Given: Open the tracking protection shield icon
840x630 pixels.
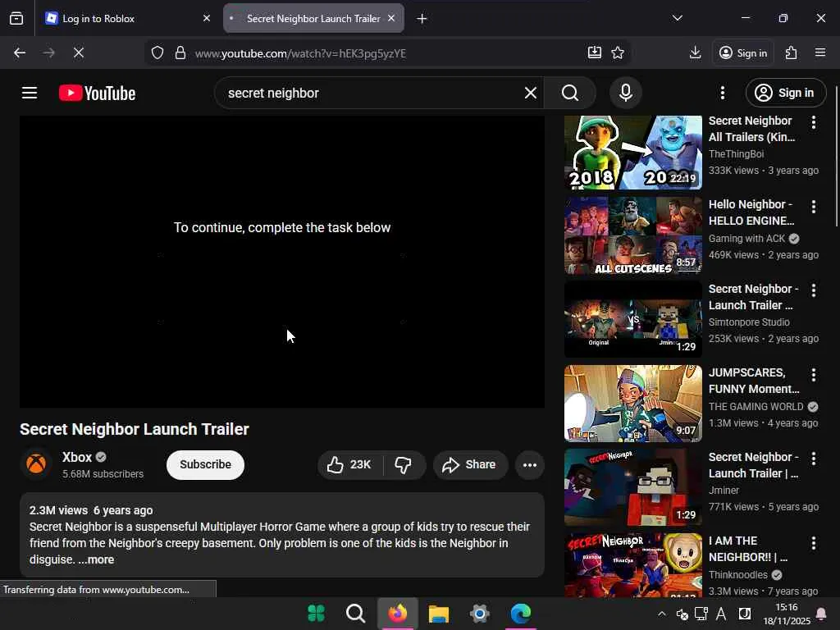Looking at the screenshot, I should [x=157, y=53].
